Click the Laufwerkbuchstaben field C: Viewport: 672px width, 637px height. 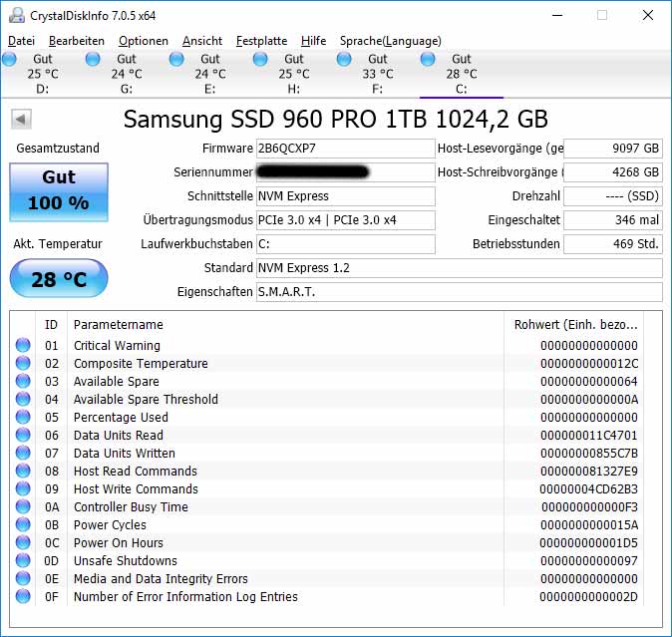coord(345,244)
